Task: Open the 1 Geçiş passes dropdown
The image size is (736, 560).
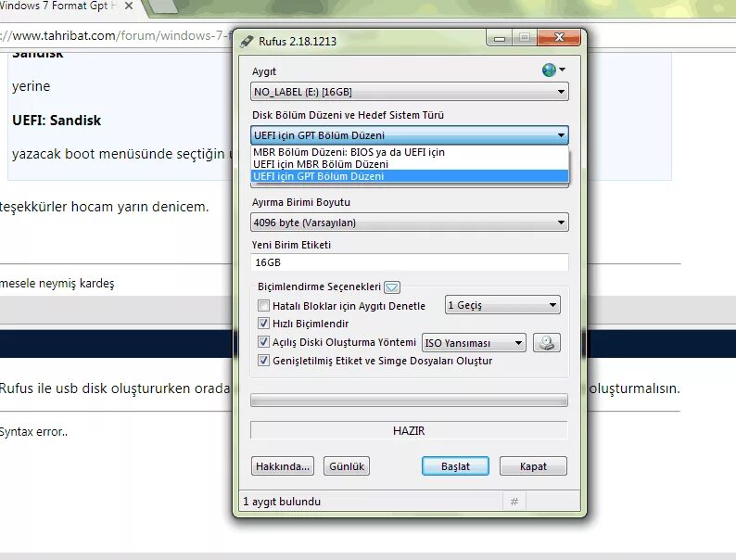Action: 502,305
